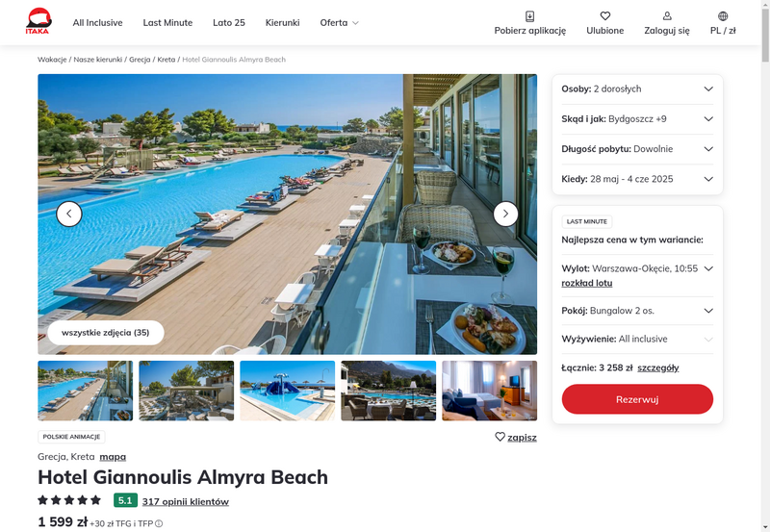This screenshot has height=532, width=770.
Task: Open the Pobierz aplikację download icon
Action: (x=530, y=16)
